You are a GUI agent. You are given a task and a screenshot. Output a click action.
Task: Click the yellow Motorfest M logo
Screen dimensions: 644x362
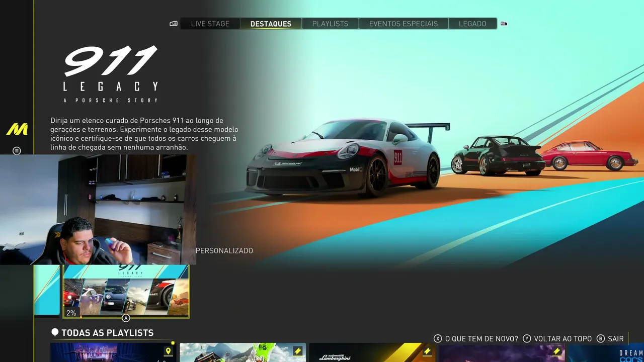[17, 129]
